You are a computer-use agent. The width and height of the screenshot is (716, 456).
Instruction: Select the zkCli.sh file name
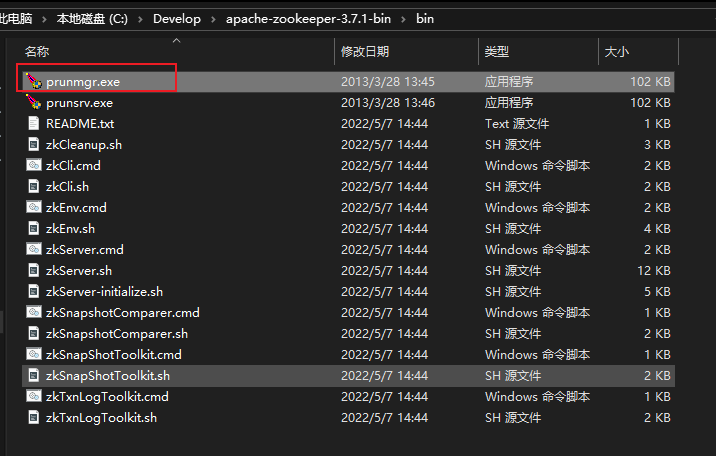(x=67, y=187)
